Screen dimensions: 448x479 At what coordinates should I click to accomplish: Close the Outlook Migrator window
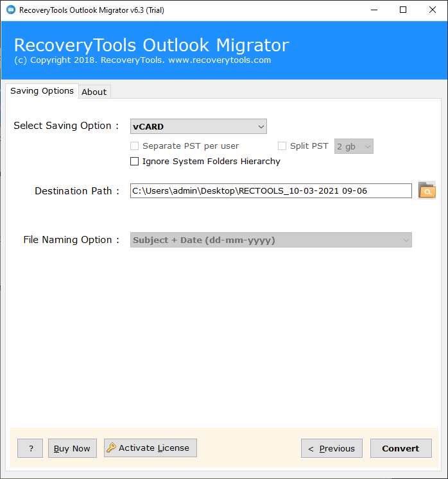(x=433, y=10)
